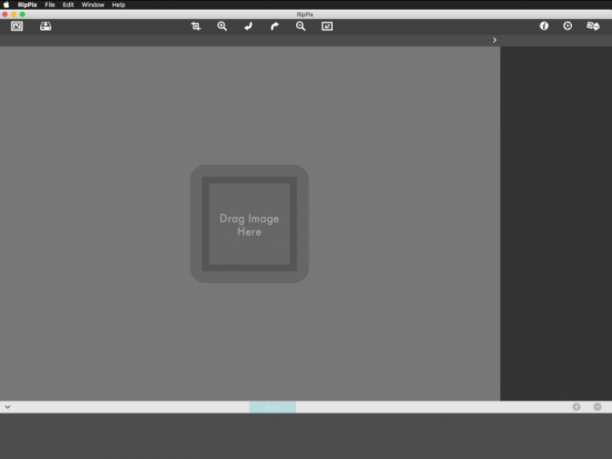Click the zoom out magnifier icon
This screenshot has height=459, width=612.
(x=301, y=26)
